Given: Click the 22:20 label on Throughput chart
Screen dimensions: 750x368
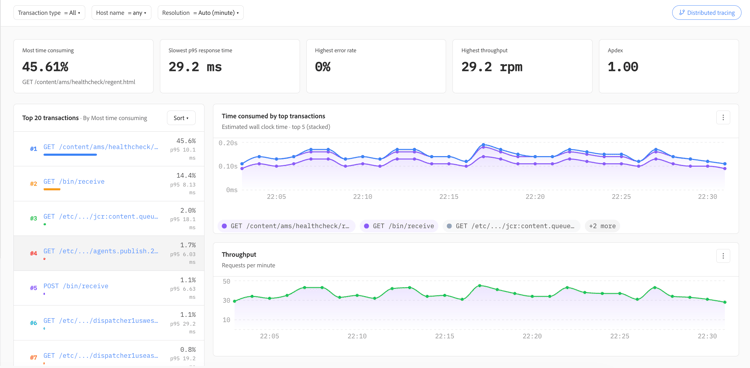Looking at the screenshot, I should (x=532, y=336).
